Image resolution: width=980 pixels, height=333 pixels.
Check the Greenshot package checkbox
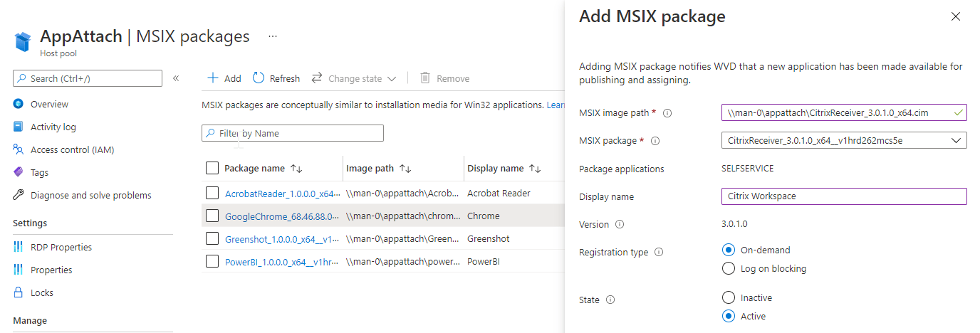(x=212, y=238)
